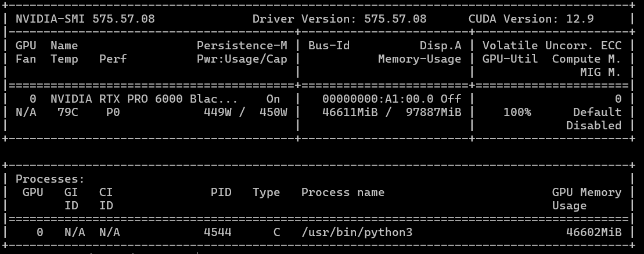The image size is (644, 254).
Task: Click the /usr/bin/python3 process name
Action: (357, 233)
